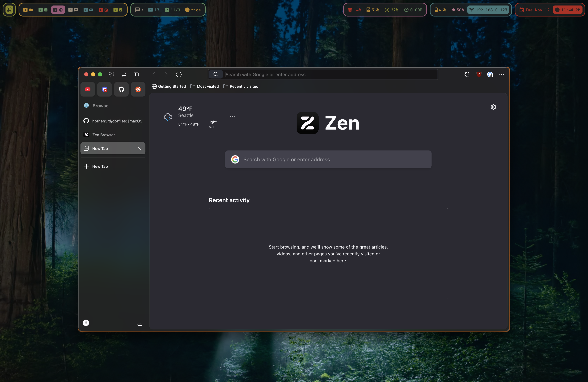Click the command-key launcher in top bar
The height and width of the screenshot is (382, 588).
pyautogui.click(x=9, y=10)
